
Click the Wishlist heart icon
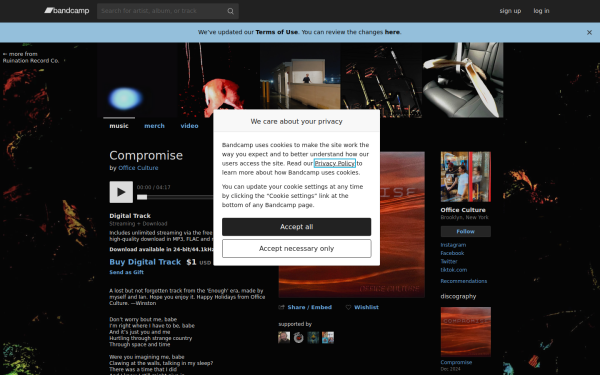(x=348, y=307)
